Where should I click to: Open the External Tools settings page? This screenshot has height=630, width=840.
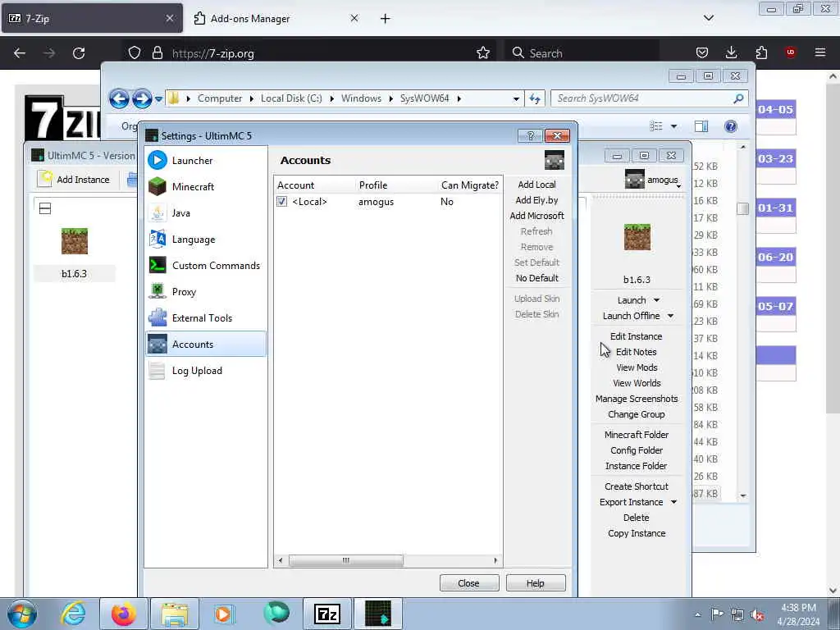tap(206, 317)
